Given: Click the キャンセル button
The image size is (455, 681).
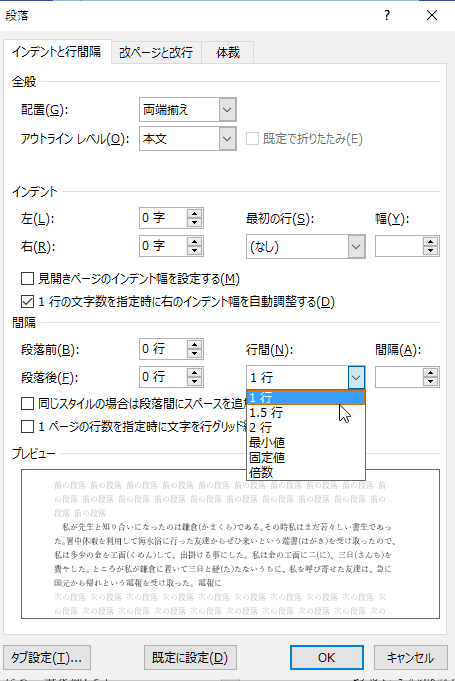Looking at the screenshot, I should [410, 658].
